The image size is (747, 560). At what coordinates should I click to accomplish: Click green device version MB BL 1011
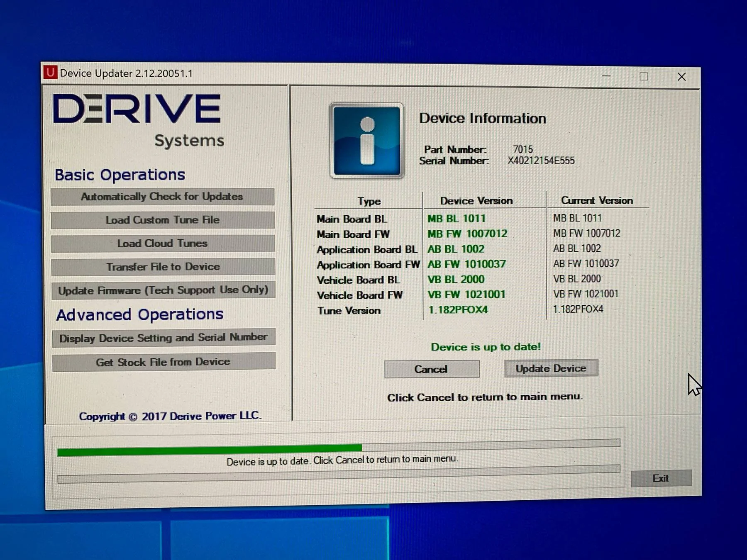click(x=456, y=219)
